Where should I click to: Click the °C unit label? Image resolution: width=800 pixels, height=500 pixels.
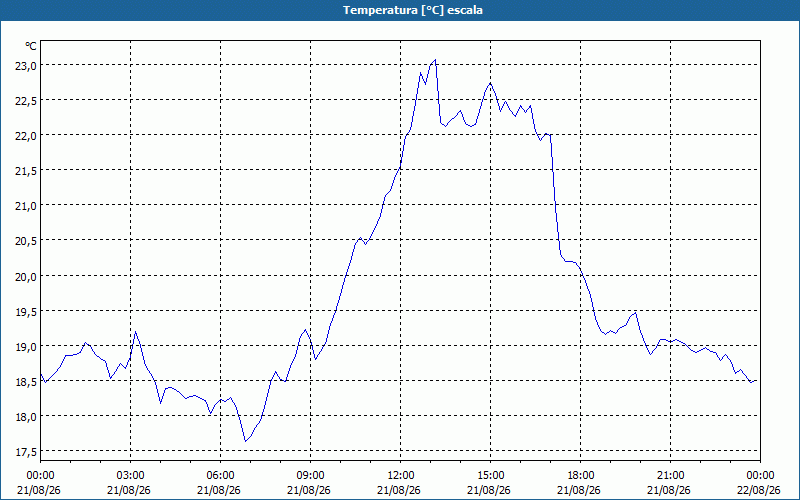click(x=31, y=46)
